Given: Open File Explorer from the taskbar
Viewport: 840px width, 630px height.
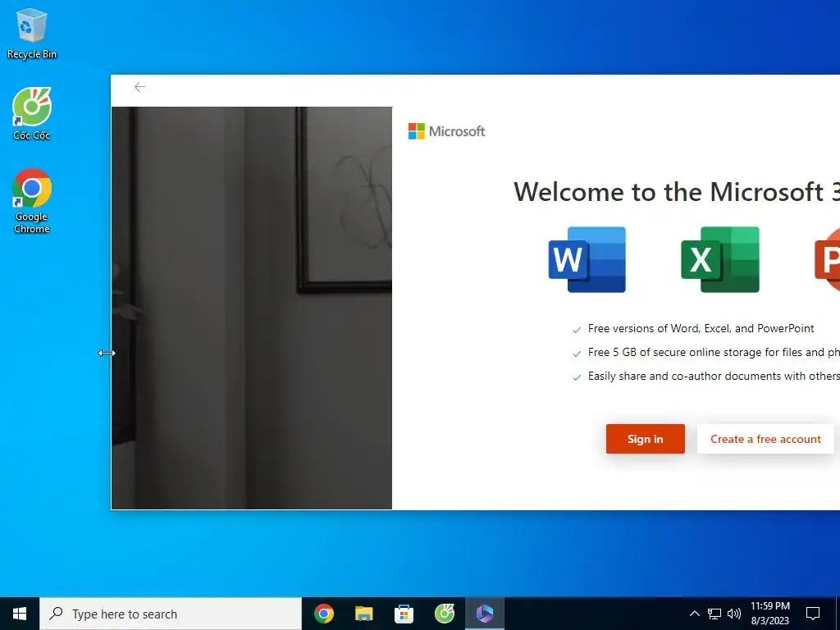Looking at the screenshot, I should click(363, 614).
